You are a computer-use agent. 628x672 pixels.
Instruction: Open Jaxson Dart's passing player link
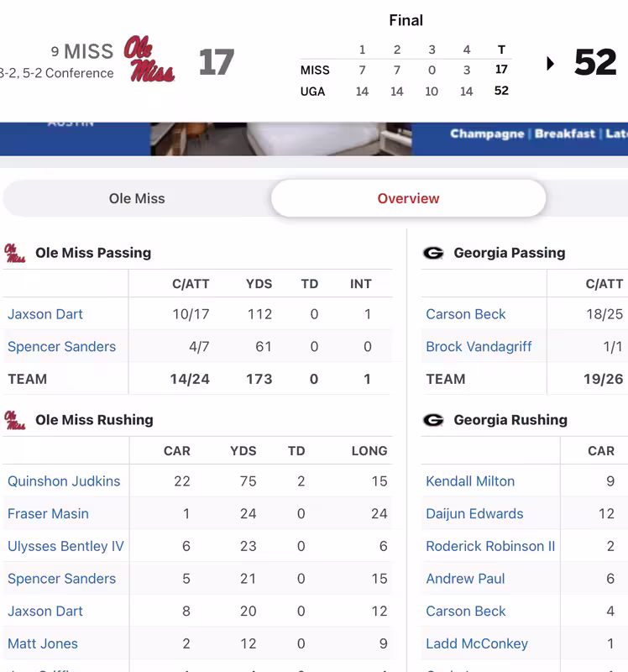(x=45, y=314)
